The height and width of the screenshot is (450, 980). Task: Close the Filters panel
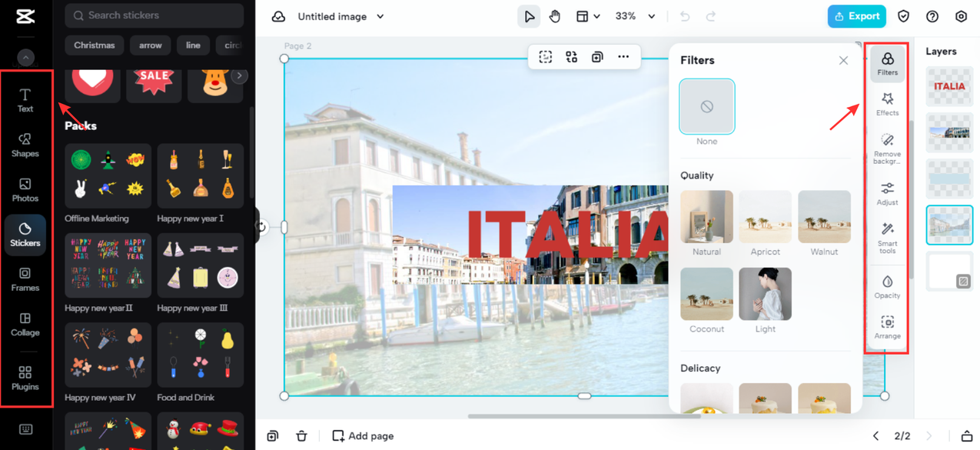pos(843,60)
